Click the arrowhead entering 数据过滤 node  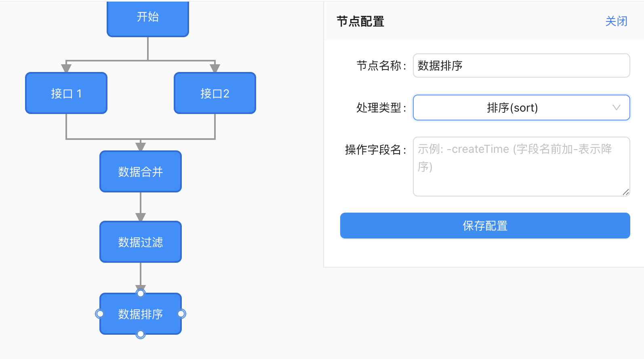click(x=141, y=217)
